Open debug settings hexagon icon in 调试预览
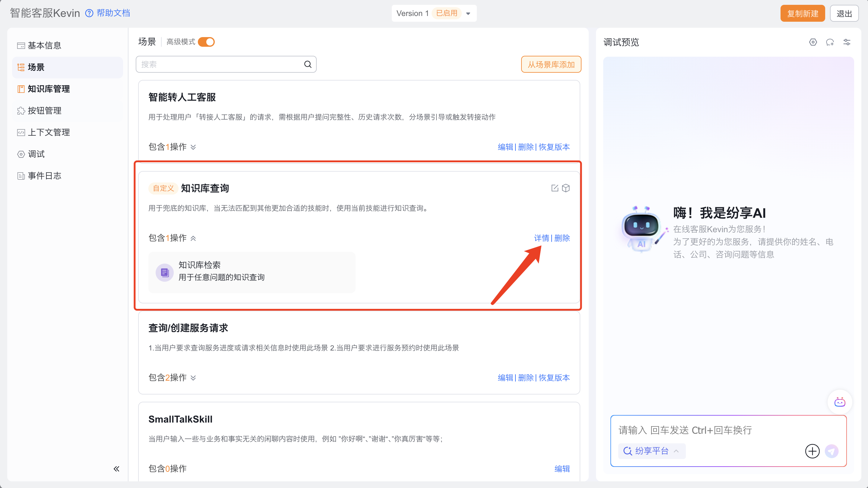 click(x=813, y=42)
